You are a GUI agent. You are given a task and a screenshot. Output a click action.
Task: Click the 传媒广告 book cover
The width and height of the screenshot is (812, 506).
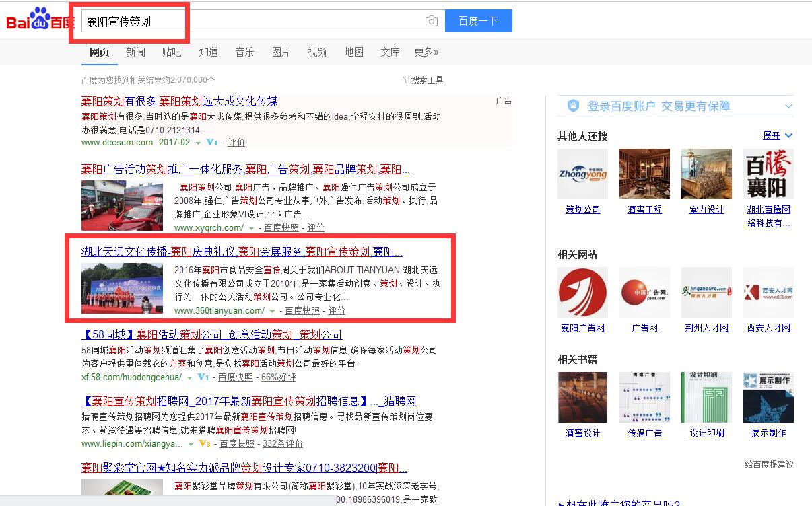tap(644, 397)
